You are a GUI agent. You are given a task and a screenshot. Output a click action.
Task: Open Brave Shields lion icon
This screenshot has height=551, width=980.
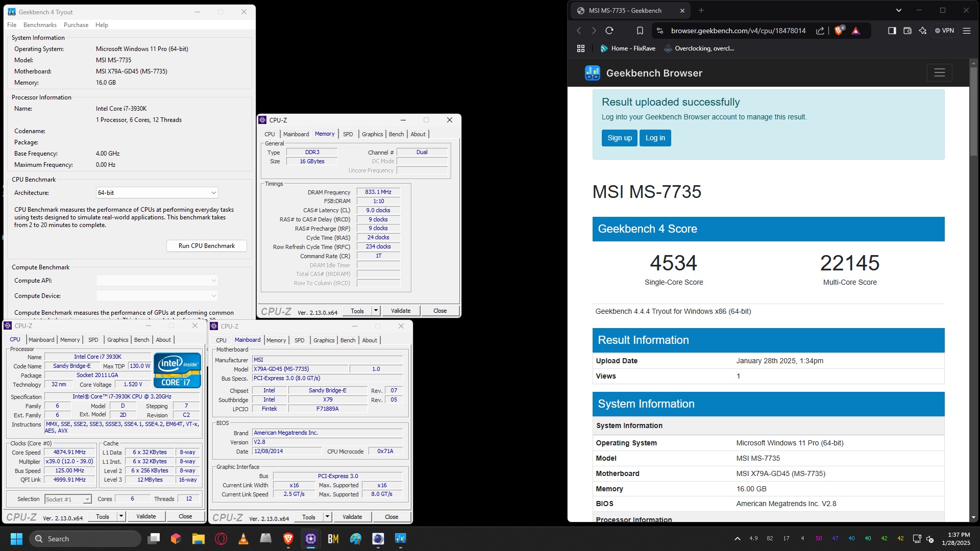pos(839,31)
